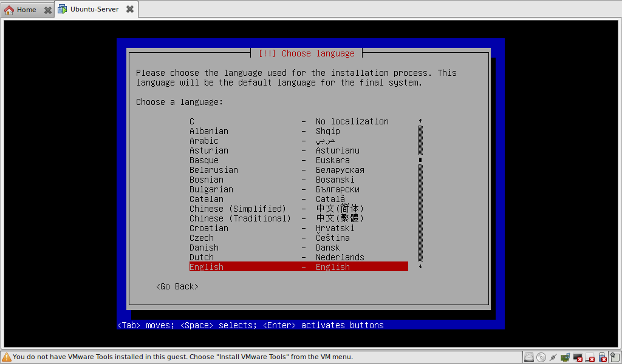
Task: Click the language list scrollbar thumb
Action: [x=420, y=160]
